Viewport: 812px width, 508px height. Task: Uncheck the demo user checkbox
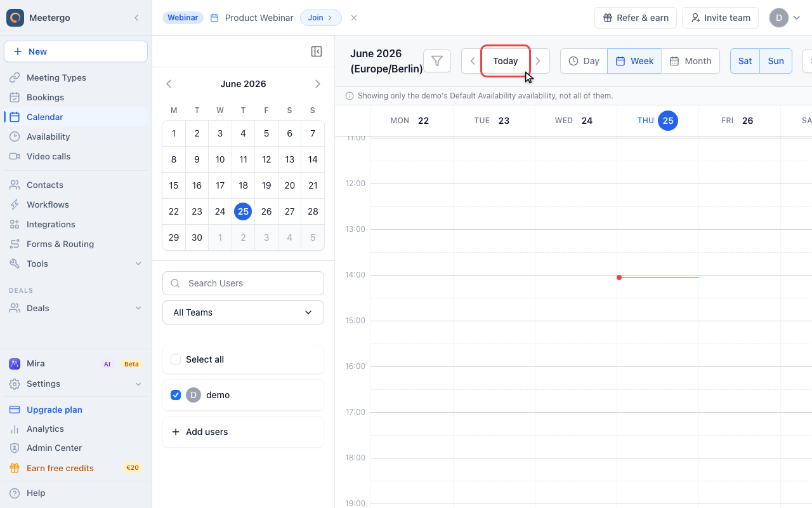pyautogui.click(x=176, y=395)
